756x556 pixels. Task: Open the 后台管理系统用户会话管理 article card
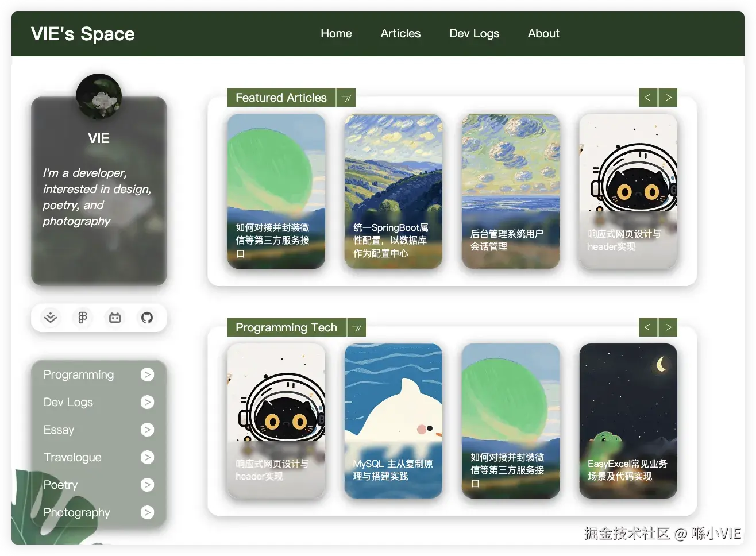coord(511,191)
